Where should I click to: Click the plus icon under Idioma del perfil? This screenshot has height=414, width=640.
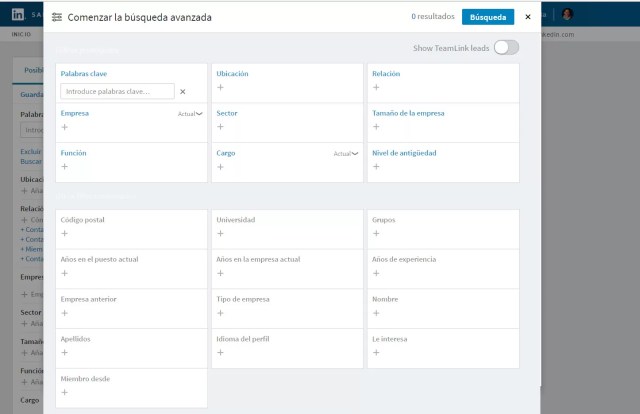point(220,352)
